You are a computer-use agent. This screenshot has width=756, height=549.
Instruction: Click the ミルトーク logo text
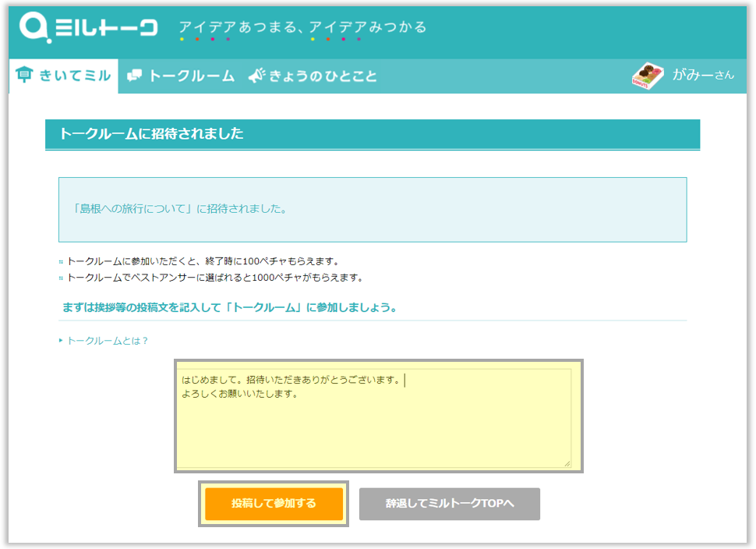pos(106,29)
